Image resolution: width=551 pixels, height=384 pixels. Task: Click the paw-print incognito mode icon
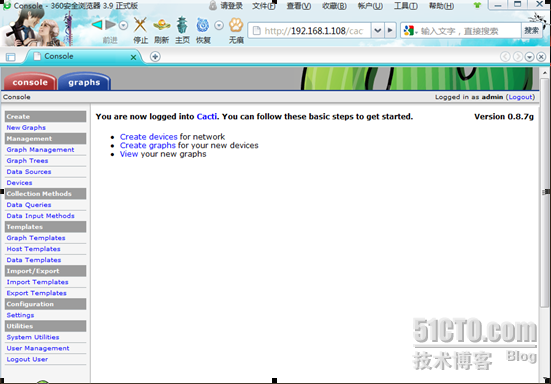(x=236, y=25)
